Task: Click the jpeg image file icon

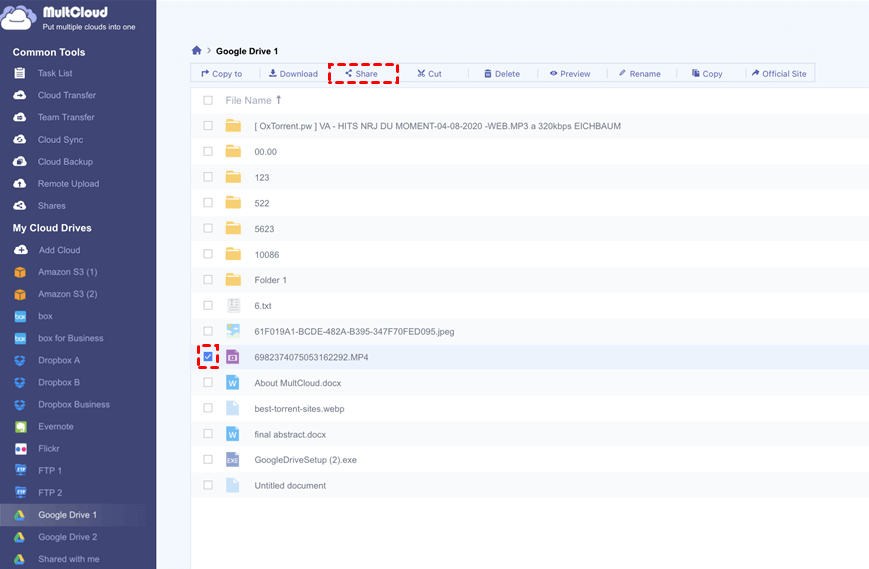Action: point(233,331)
